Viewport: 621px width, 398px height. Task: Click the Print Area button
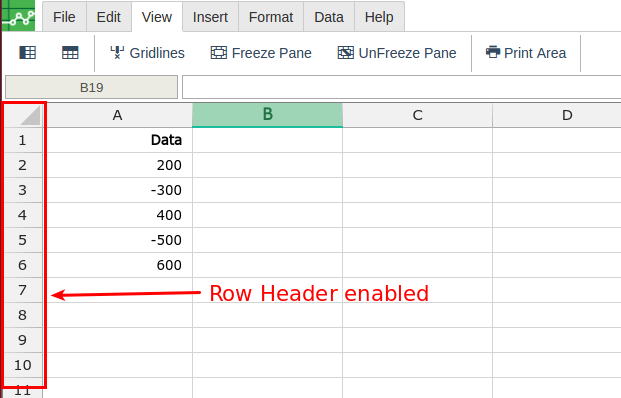tap(526, 53)
